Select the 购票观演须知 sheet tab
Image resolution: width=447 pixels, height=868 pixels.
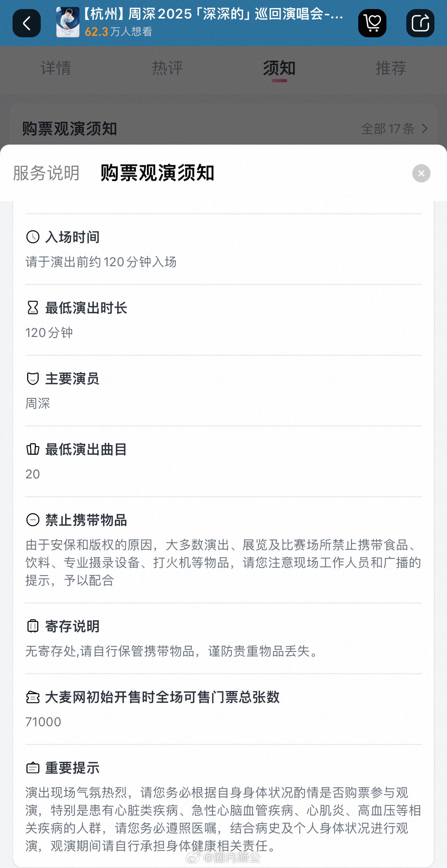click(x=157, y=173)
